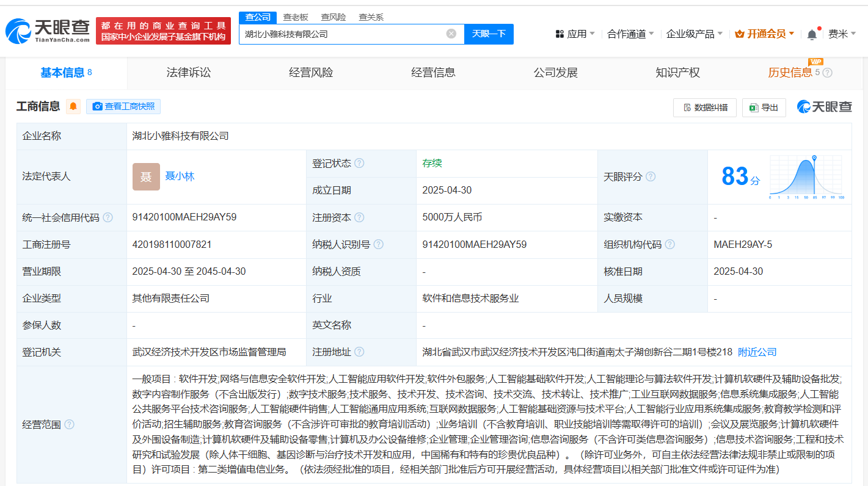Image resolution: width=868 pixels, height=486 pixels.
Task: Click the organization code MAEH29AY-5
Action: pyautogui.click(x=743, y=244)
